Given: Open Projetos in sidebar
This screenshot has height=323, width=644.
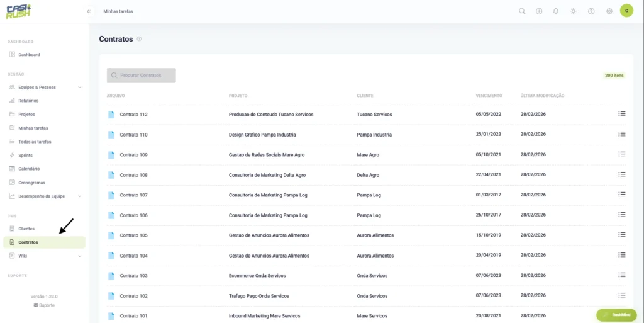Looking at the screenshot, I should pos(26,114).
